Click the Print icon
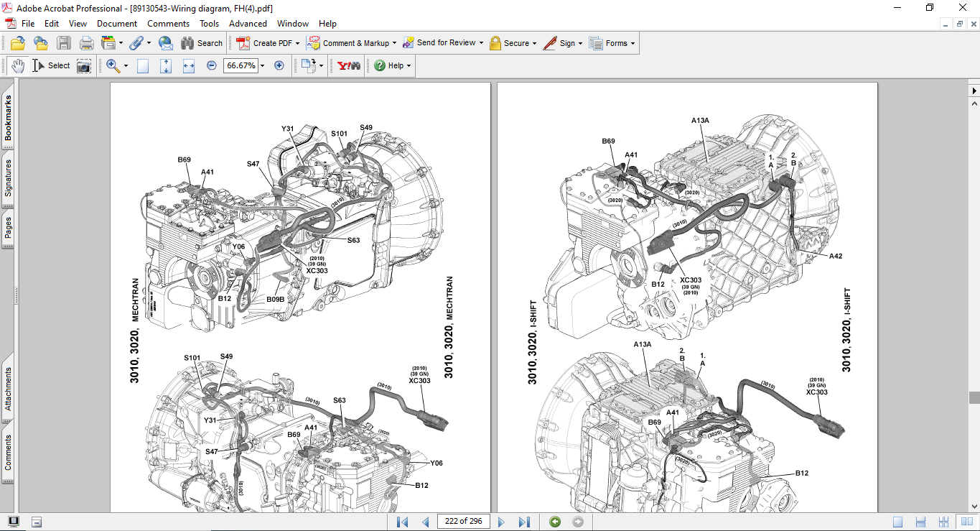Screen dimensions: 980x531 [86, 43]
